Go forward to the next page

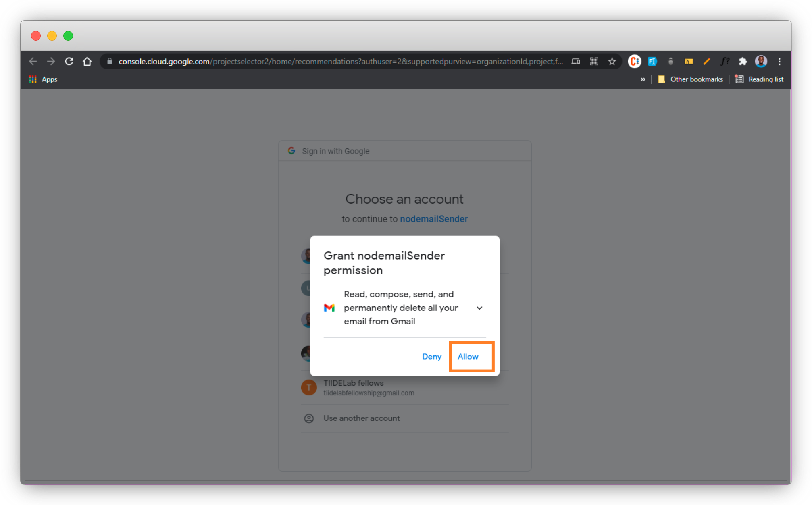coord(51,61)
